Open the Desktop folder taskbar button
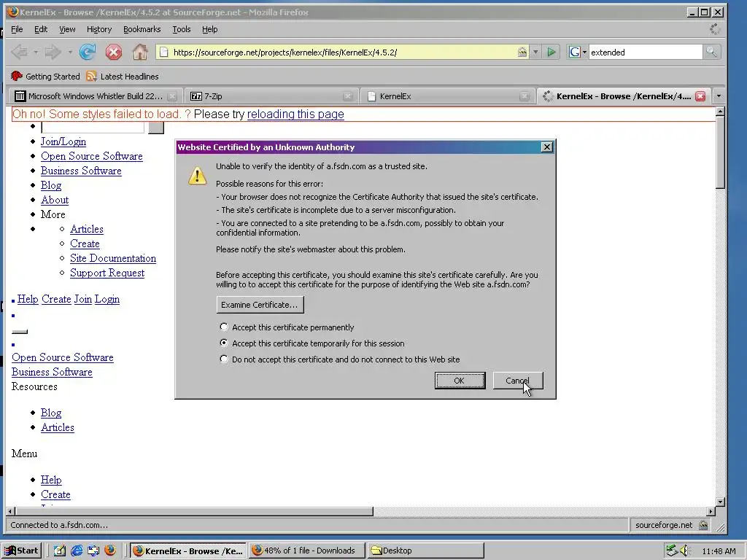The width and height of the screenshot is (747, 560). tap(425, 551)
